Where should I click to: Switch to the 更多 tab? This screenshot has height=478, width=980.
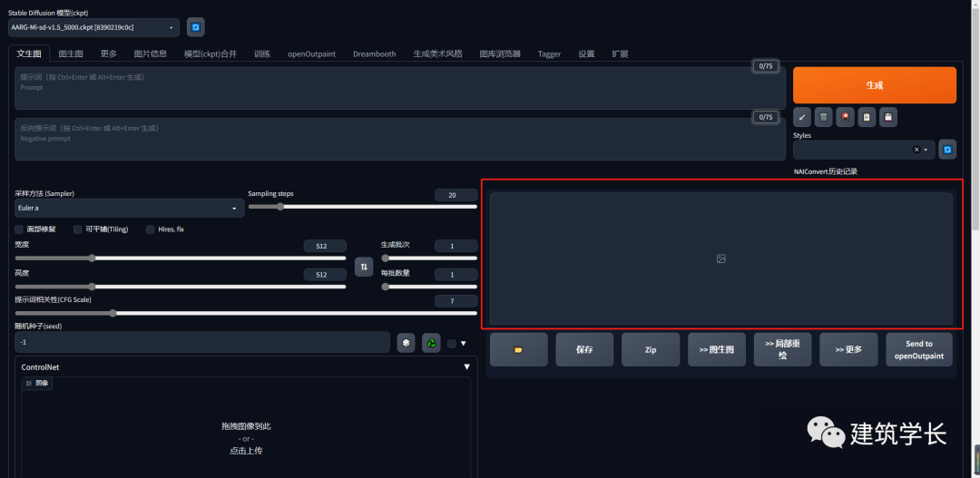point(109,54)
